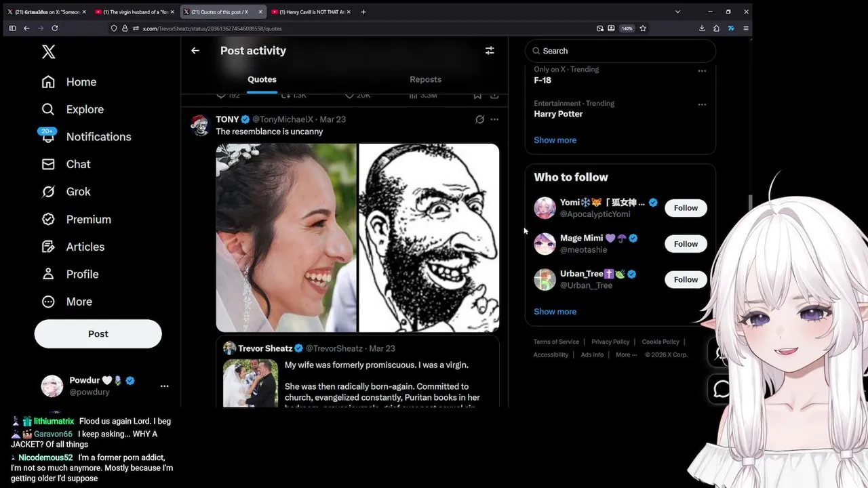The image size is (868, 488).
Task: Click the X Search field
Action: 620,51
